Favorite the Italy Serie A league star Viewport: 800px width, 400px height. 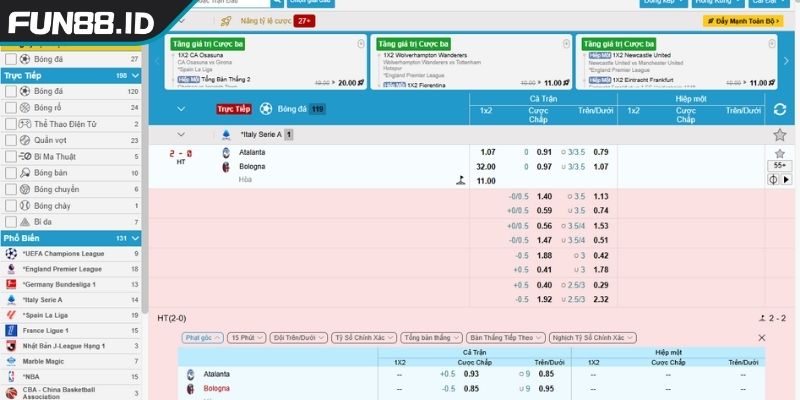779,134
